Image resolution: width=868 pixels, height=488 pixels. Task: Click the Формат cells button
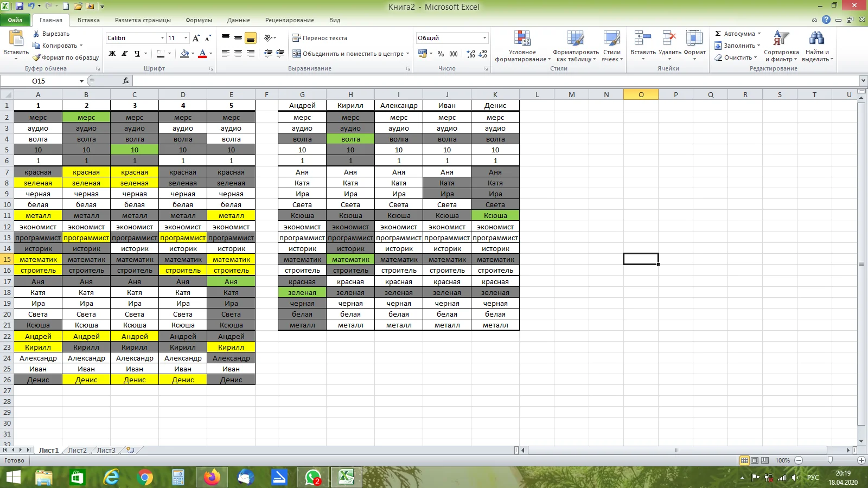pyautogui.click(x=694, y=46)
